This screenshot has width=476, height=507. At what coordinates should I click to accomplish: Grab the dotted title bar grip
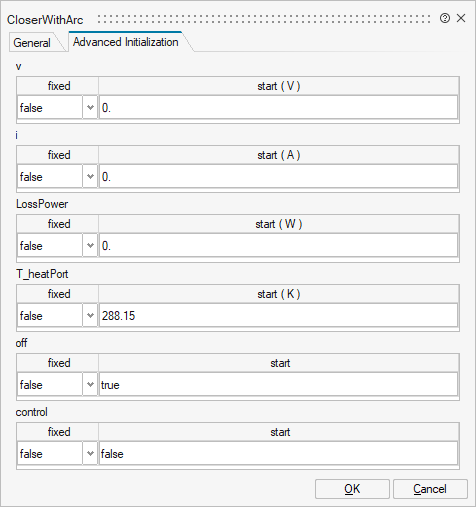264,19
